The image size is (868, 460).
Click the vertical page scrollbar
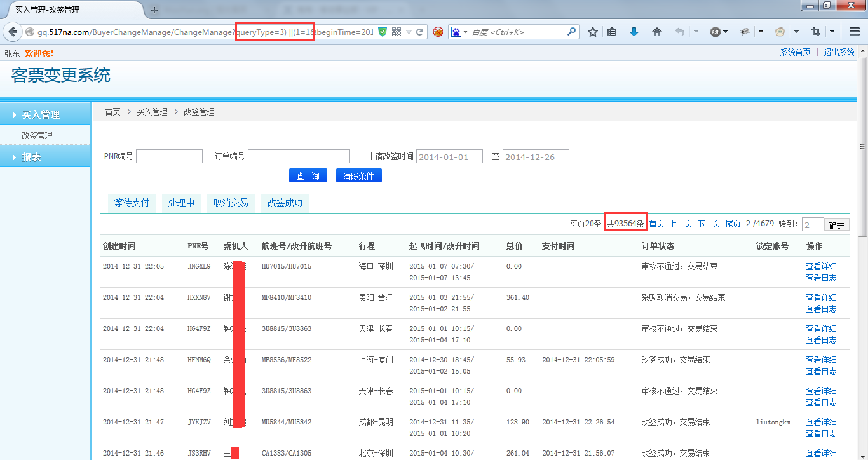coord(862,146)
